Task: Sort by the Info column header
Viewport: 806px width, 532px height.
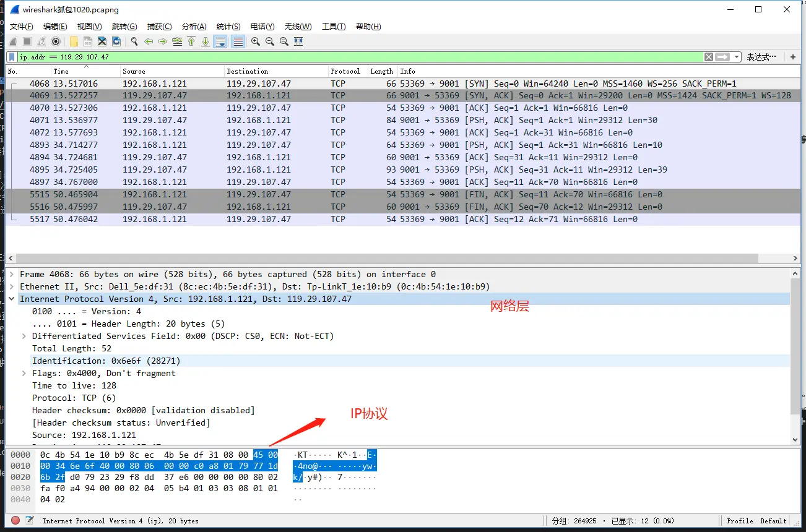Action: 599,71
